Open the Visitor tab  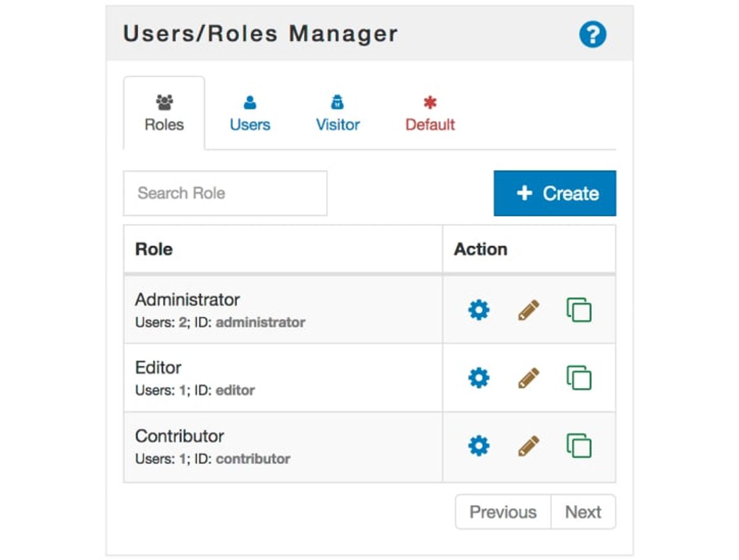(x=337, y=113)
